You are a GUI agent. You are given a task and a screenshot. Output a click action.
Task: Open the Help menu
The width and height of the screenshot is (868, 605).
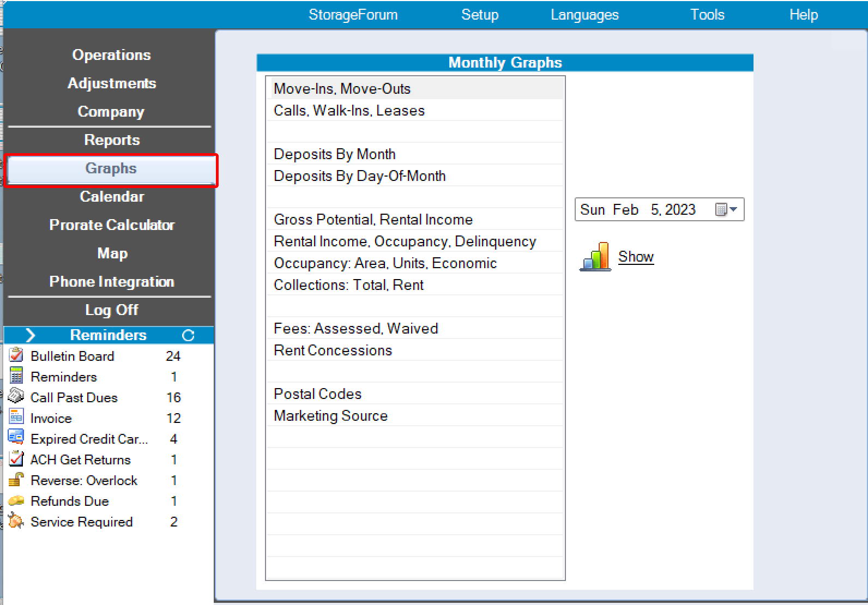[x=804, y=15]
